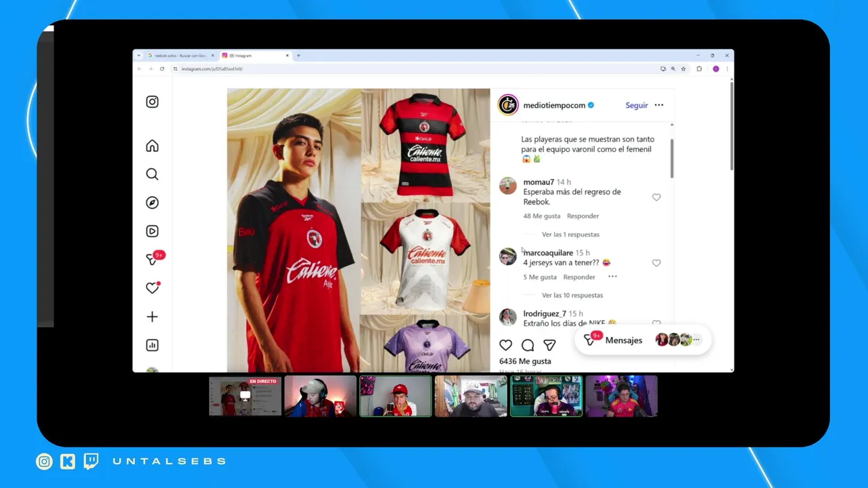Open a new browser tab
The image size is (868, 488).
click(298, 56)
